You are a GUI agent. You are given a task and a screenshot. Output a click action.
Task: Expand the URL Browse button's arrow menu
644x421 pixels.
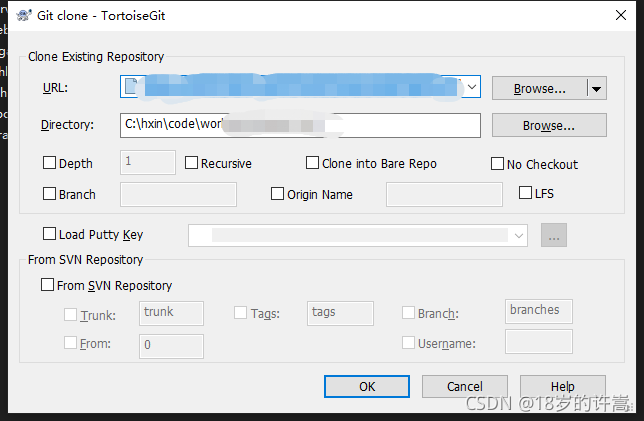(x=597, y=88)
